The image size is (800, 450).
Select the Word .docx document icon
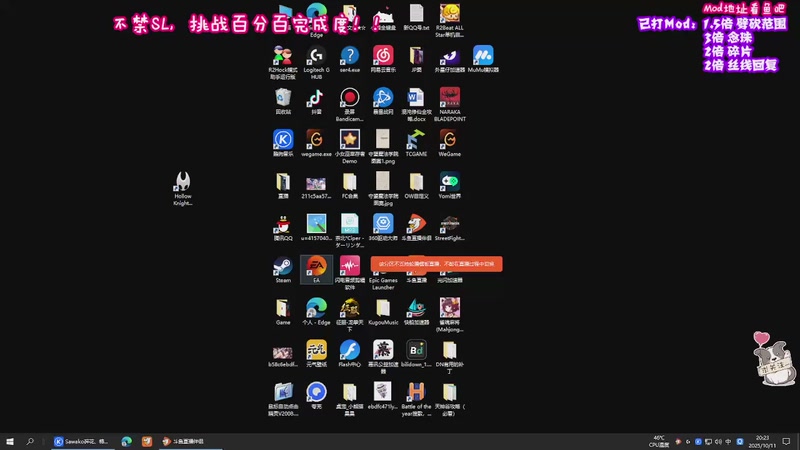[x=416, y=104]
